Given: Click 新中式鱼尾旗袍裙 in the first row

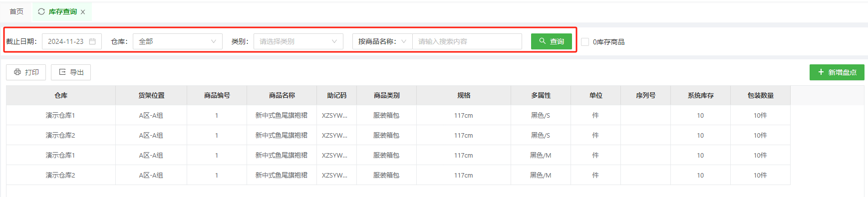Looking at the screenshot, I should (282, 115).
